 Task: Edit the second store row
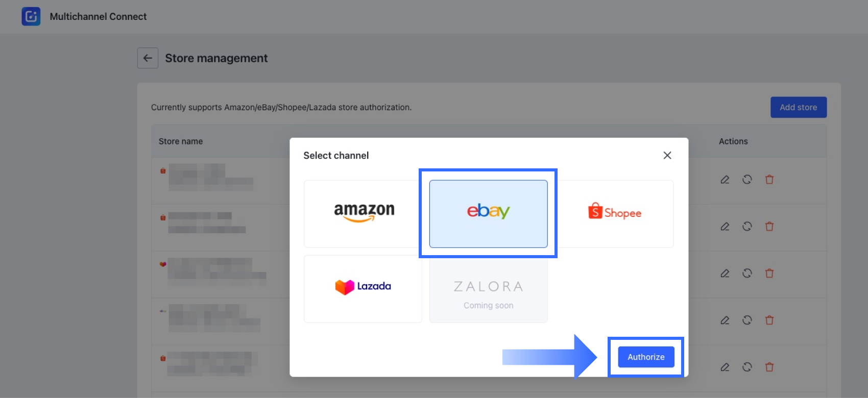(x=725, y=227)
